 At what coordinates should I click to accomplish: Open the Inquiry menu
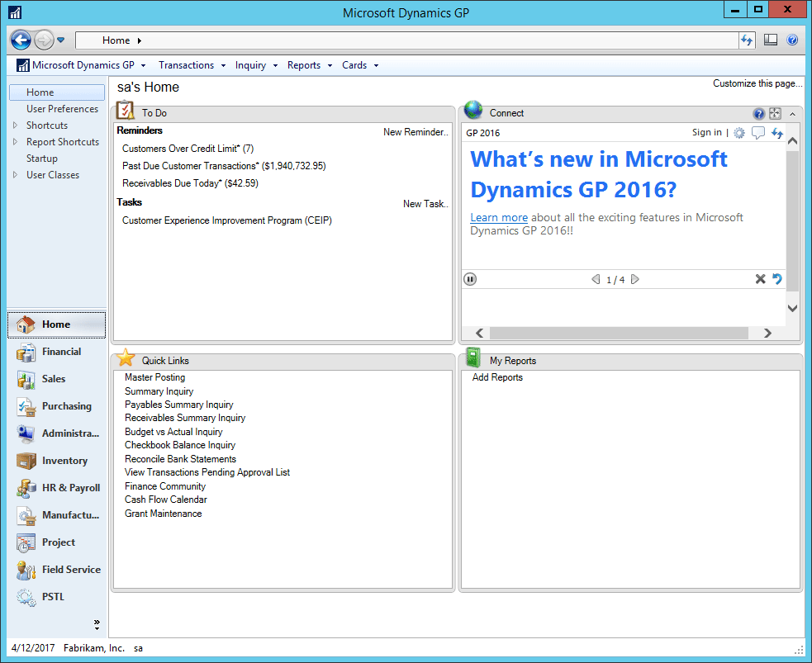[256, 65]
